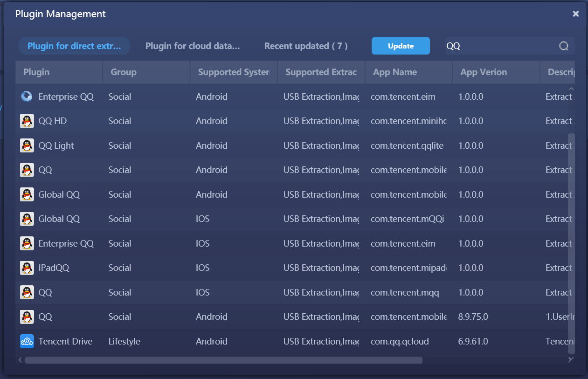Click Android system cell in Tencent Drive row

[x=212, y=341]
